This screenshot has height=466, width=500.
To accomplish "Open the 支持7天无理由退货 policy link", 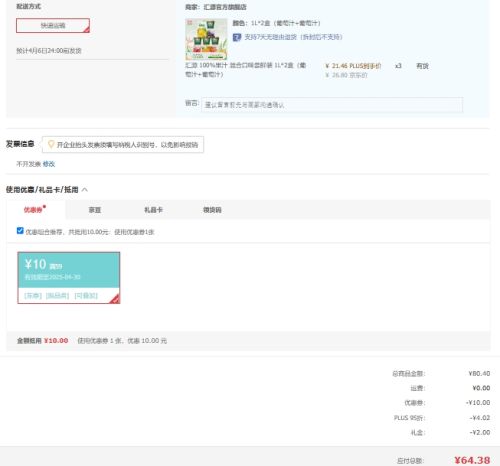I will 293,37.
